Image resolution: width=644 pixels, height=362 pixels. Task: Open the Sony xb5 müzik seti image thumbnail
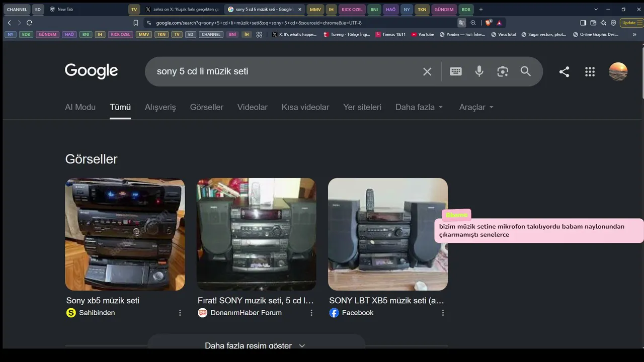(x=125, y=234)
